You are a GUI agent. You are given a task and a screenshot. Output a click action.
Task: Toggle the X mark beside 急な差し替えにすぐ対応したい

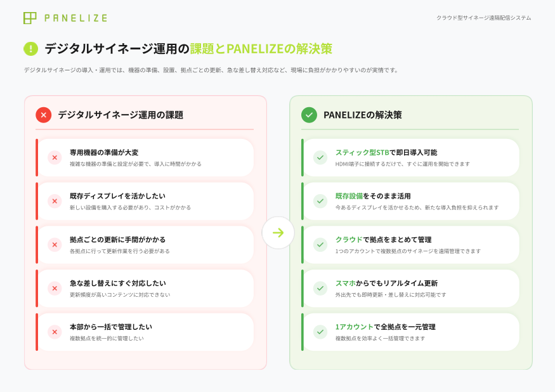(54, 288)
